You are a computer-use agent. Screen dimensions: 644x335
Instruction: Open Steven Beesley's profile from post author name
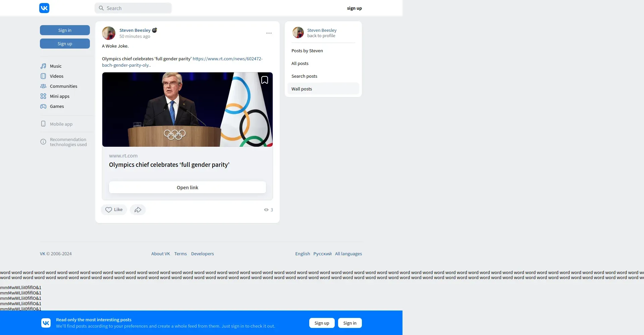tap(135, 30)
